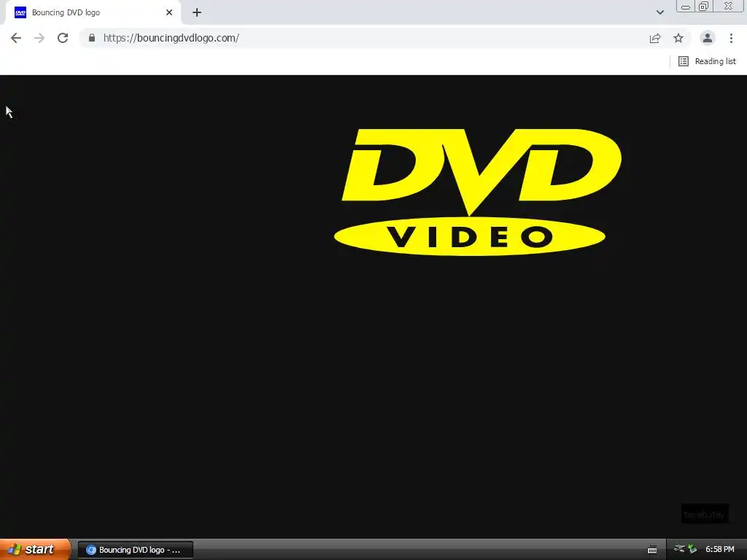
Task: Open the Reading list panel
Action: [x=708, y=61]
